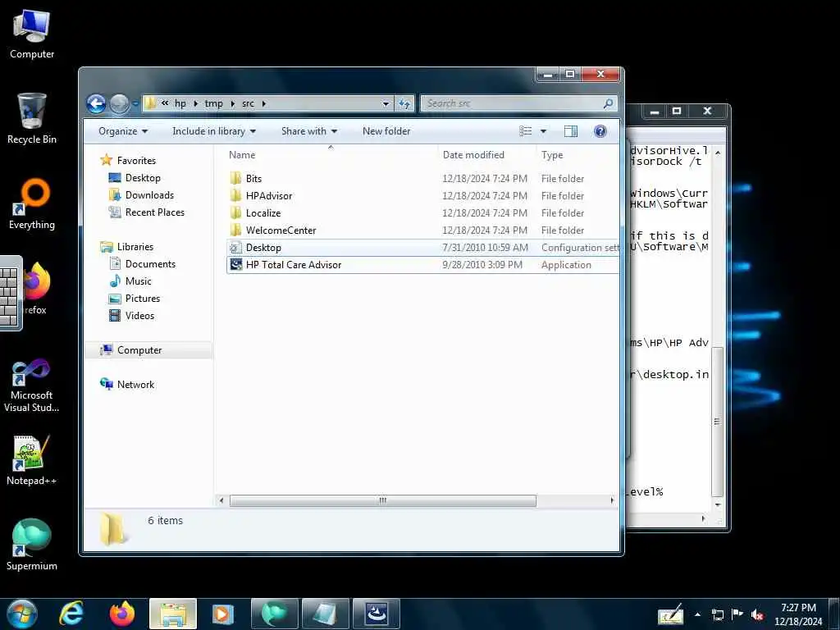
Task: Open the Windows Start button
Action: tap(22, 614)
